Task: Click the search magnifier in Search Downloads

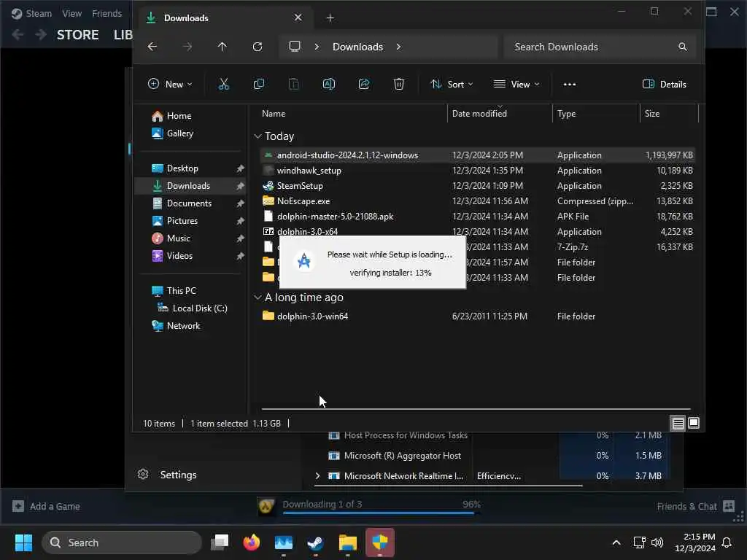Action: [x=682, y=47]
